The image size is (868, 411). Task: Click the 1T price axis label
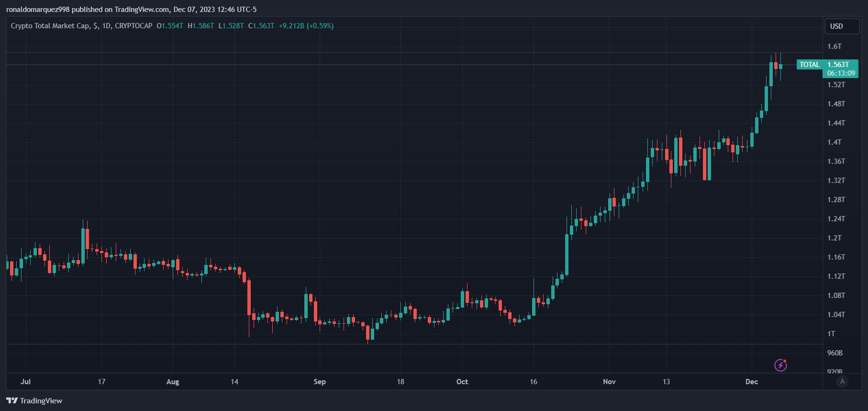(x=831, y=334)
